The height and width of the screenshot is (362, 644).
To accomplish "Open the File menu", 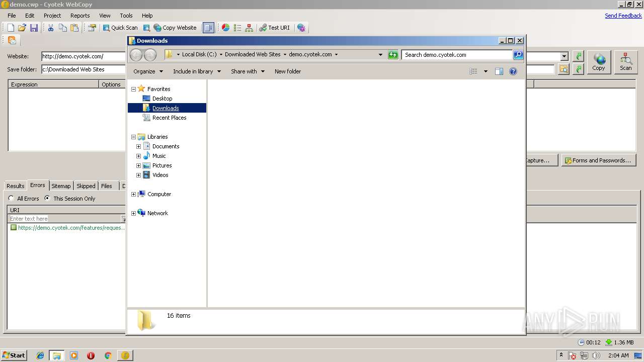I will point(12,16).
